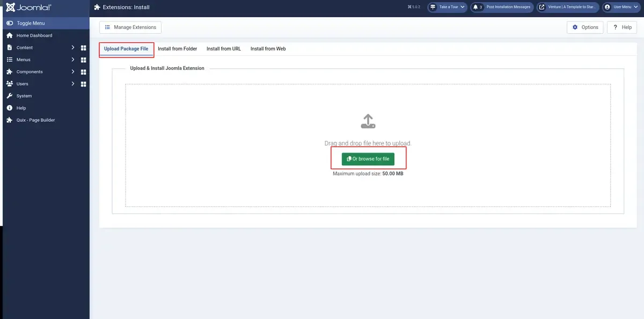This screenshot has width=644, height=319.
Task: Click the toolbar Help button
Action: 622,27
